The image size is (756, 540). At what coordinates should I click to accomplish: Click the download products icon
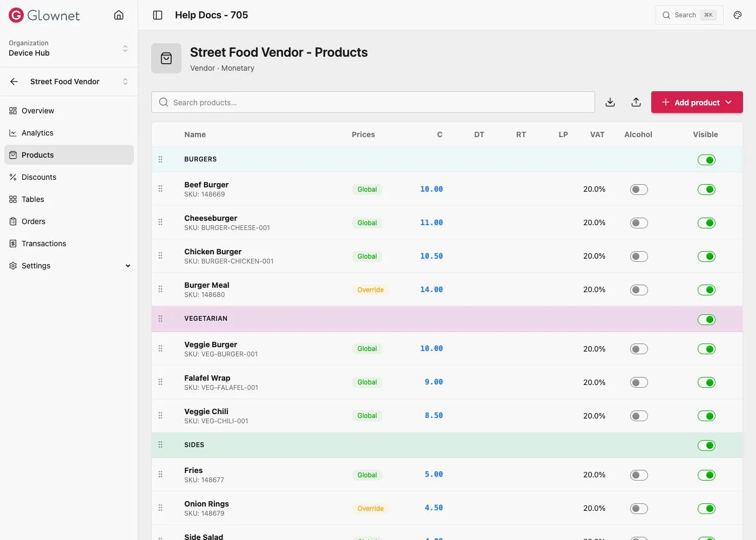coord(610,102)
